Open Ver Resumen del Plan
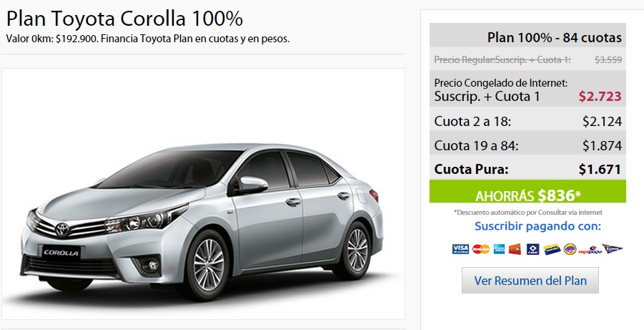Screen dimensions: 644x330 (530, 281)
